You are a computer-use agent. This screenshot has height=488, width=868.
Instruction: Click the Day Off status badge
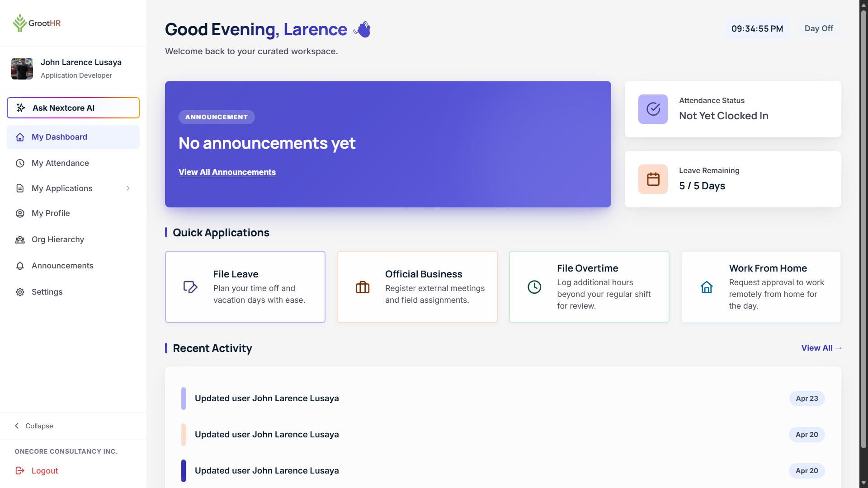tap(819, 28)
